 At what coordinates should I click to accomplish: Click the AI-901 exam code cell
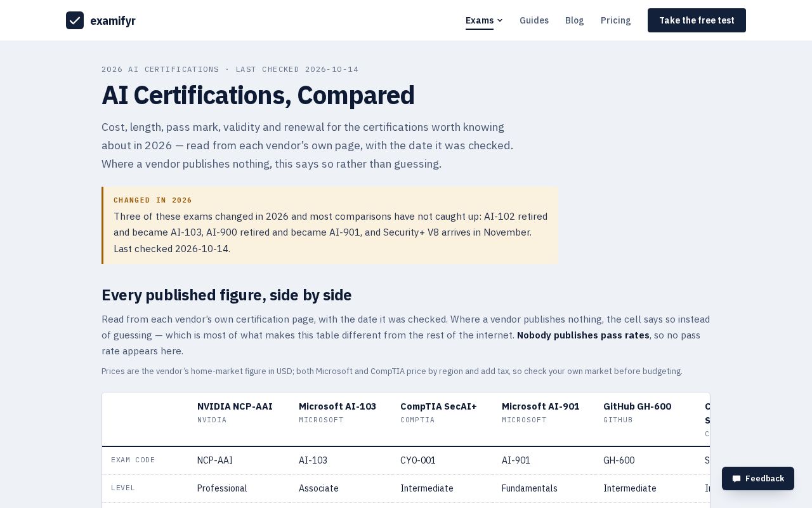[x=516, y=460]
